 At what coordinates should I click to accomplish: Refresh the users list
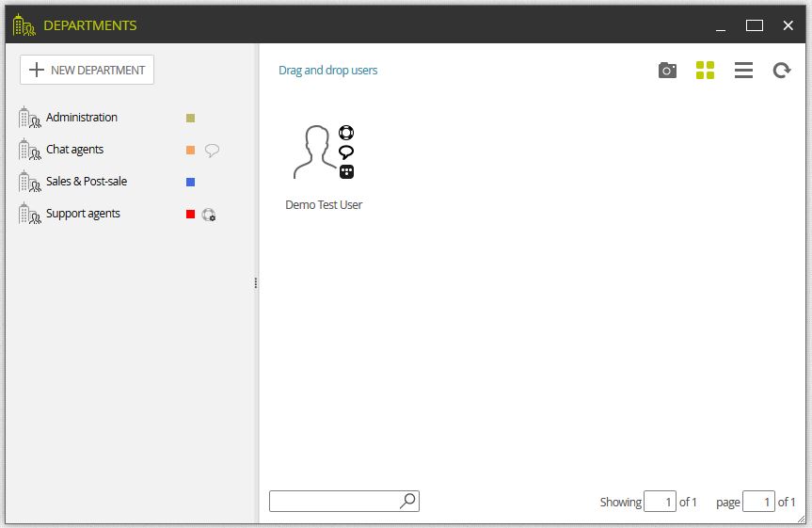point(782,70)
